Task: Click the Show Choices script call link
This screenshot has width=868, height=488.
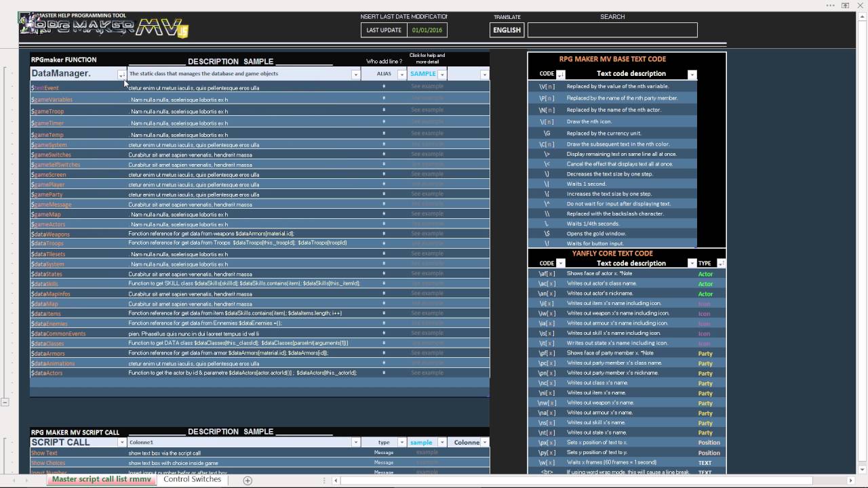Action: (48, 463)
